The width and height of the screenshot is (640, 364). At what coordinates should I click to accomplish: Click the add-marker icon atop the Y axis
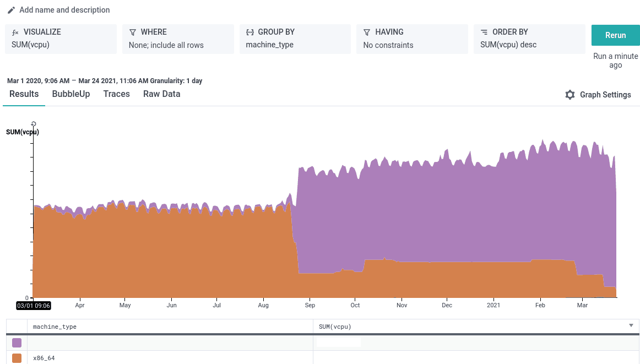pos(34,124)
